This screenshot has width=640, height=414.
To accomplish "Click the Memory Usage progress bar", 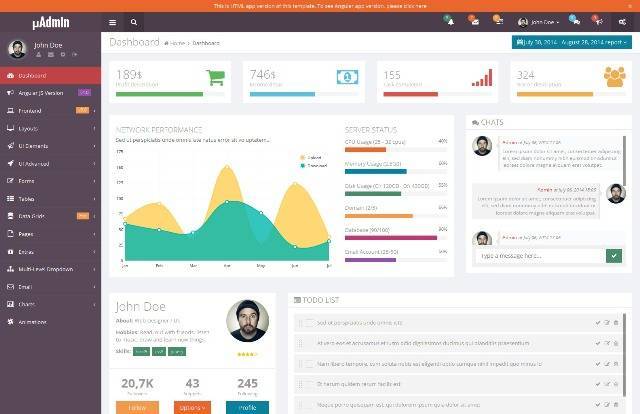I will point(396,171).
